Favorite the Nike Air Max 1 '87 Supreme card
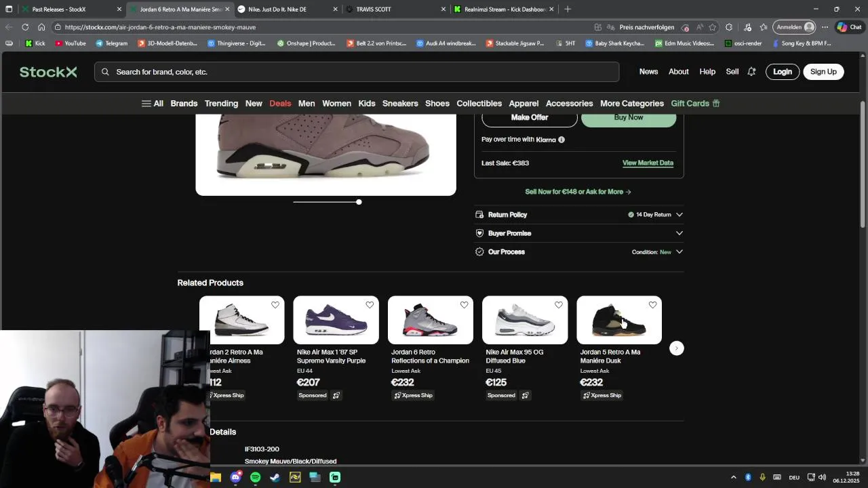This screenshot has width=868, height=488. (370, 305)
